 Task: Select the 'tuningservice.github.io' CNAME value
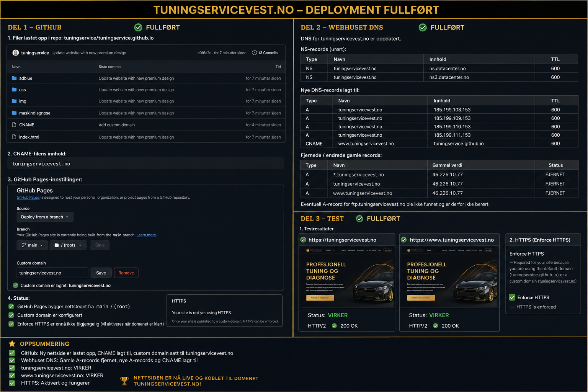459,144
